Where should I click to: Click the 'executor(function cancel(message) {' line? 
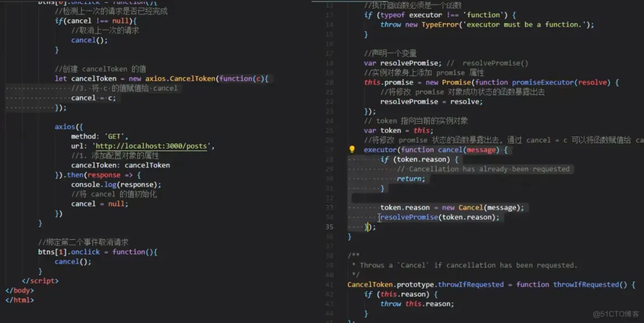pos(436,150)
